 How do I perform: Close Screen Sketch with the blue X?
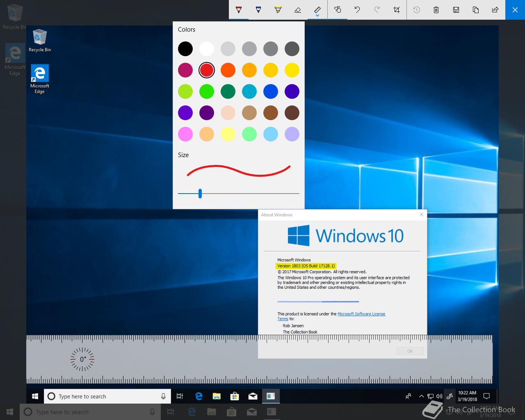coord(515,10)
